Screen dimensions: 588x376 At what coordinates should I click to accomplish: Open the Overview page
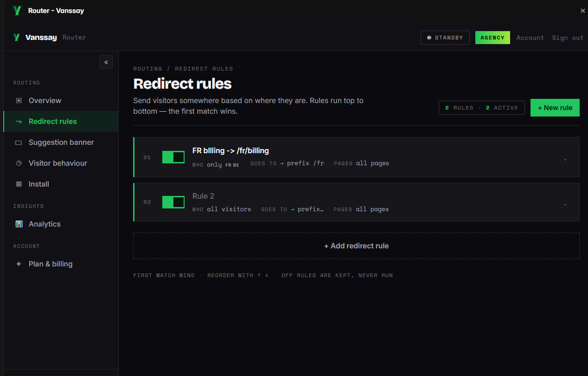click(61, 100)
